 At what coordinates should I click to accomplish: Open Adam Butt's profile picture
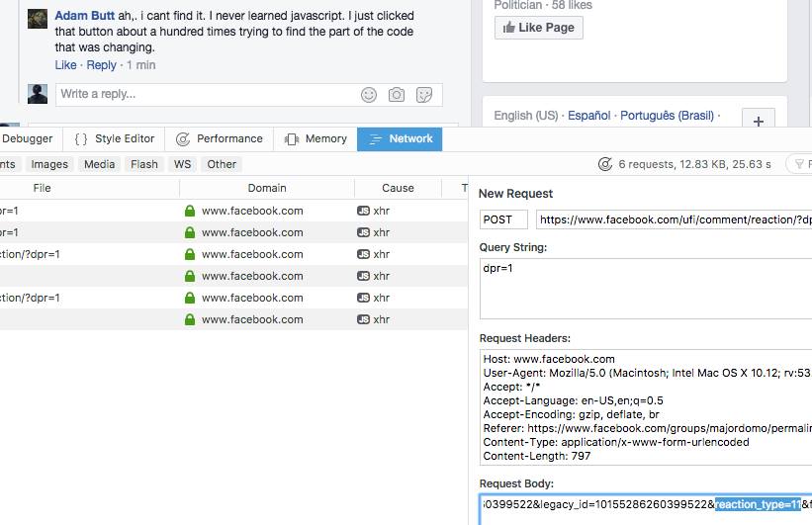pyautogui.click(x=38, y=19)
